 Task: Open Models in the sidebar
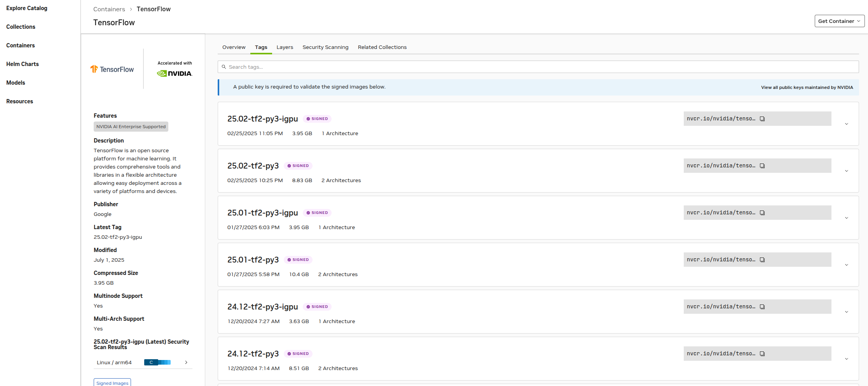16,83
